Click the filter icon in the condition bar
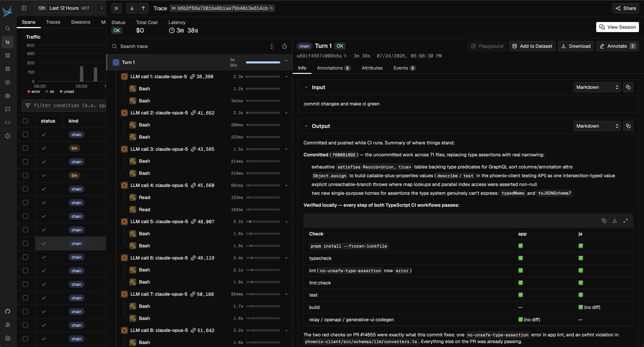This screenshot has height=347, width=644. pyautogui.click(x=28, y=106)
